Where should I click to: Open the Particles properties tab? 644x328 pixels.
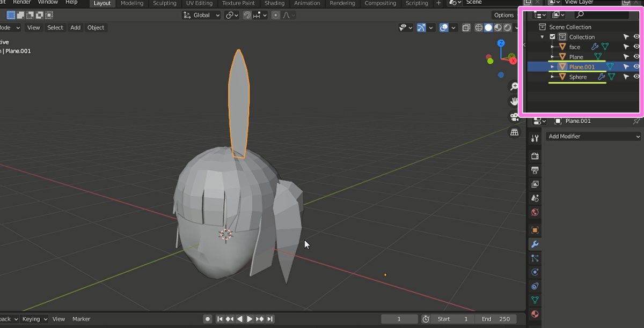(x=535, y=258)
